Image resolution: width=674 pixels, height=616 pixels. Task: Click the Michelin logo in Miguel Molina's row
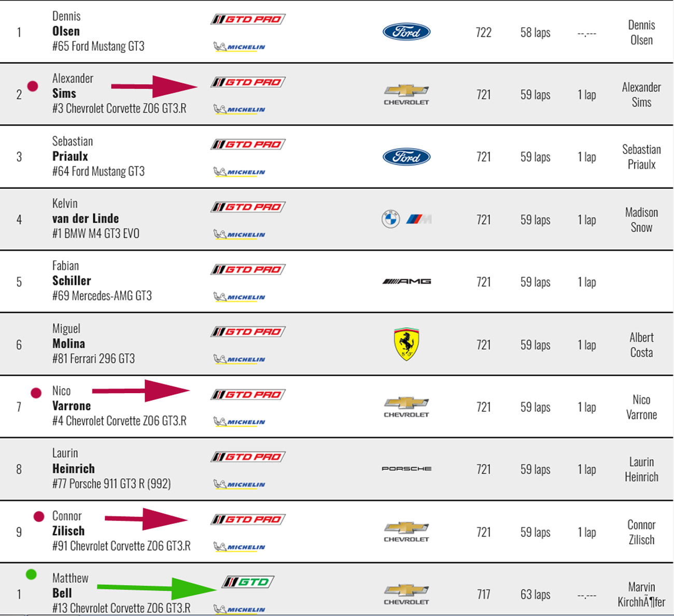(240, 359)
